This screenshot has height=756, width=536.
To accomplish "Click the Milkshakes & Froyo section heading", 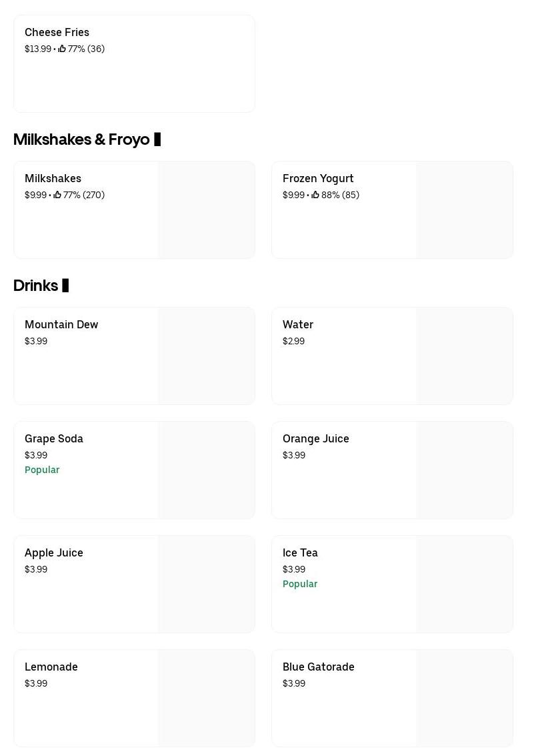I will [x=81, y=139].
